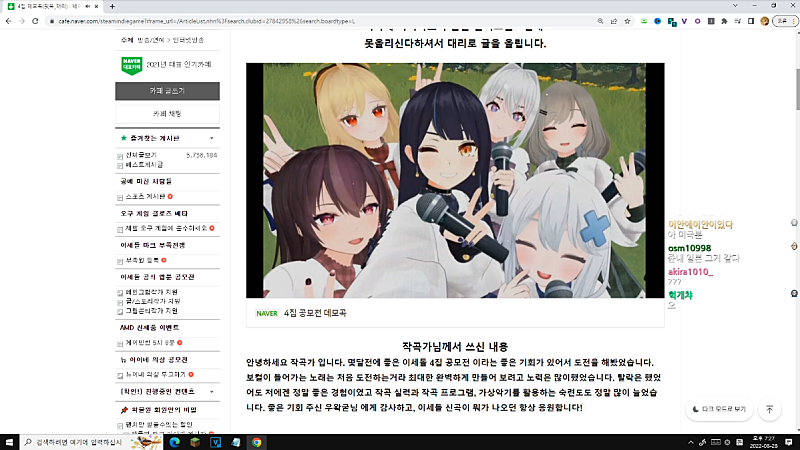Close the current Naver cafe tab

[x=96, y=6]
